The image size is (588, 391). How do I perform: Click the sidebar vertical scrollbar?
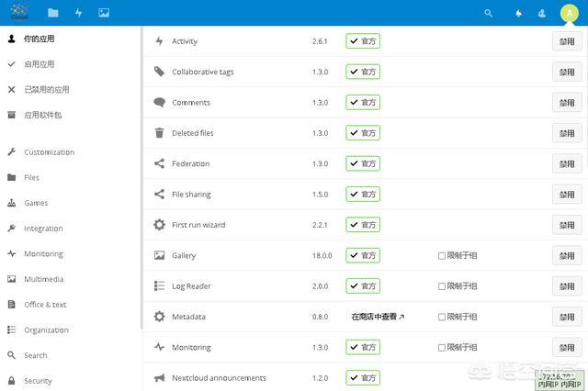[x=141, y=178]
